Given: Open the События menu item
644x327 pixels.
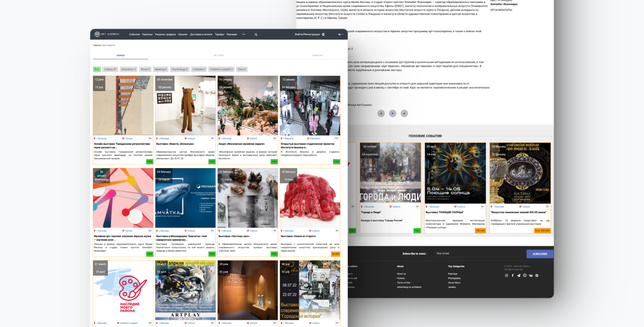Looking at the screenshot, I should coord(134,34).
